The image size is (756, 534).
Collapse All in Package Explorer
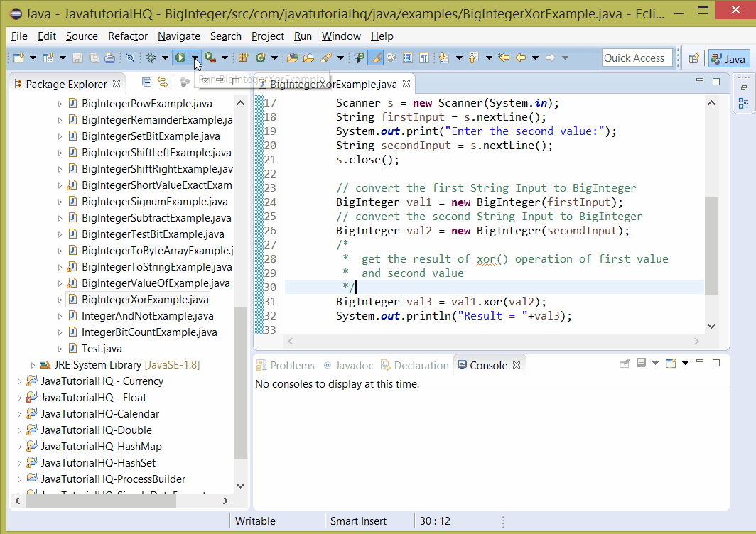(147, 81)
